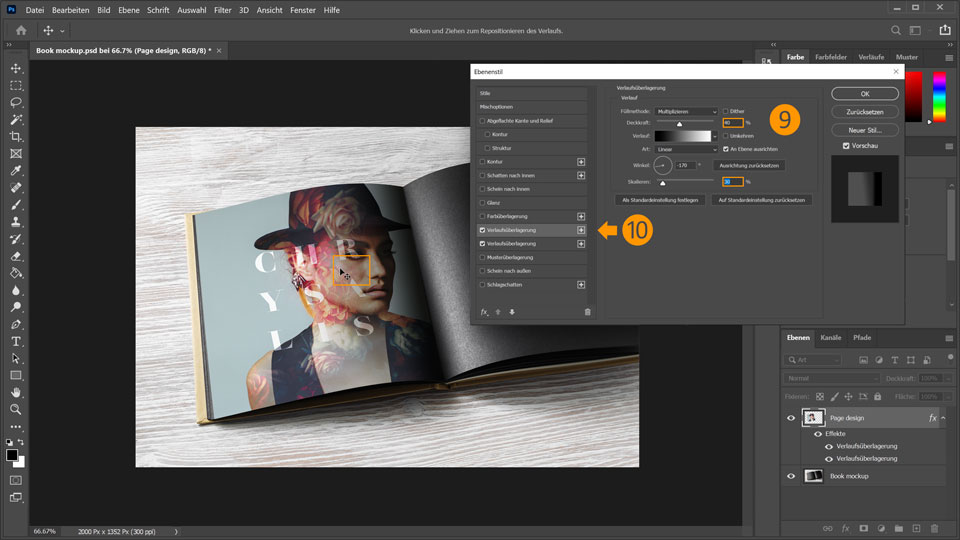The width and height of the screenshot is (960, 540).
Task: Click add layer mask icon in Ebenen panel
Action: 863,528
